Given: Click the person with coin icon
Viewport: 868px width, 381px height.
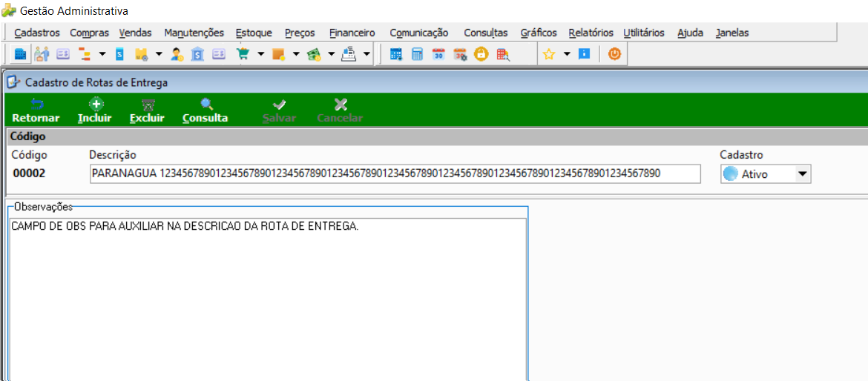Looking at the screenshot, I should point(177,54).
